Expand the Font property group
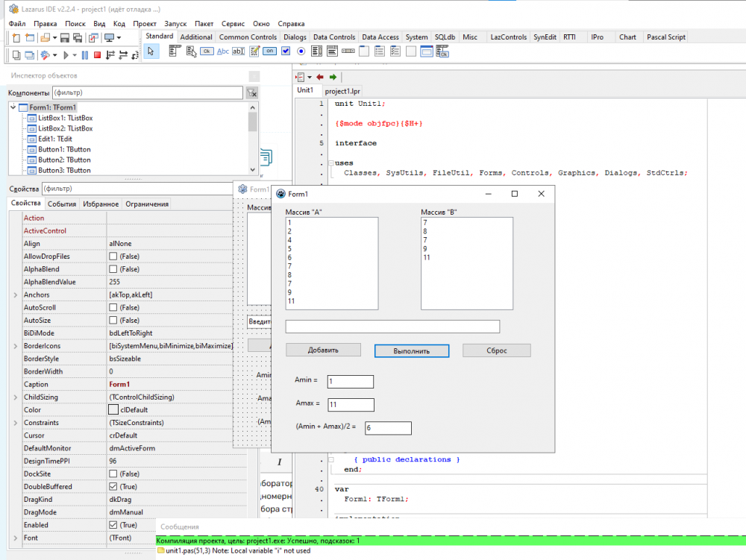This screenshot has height=560, width=746. tap(16, 538)
